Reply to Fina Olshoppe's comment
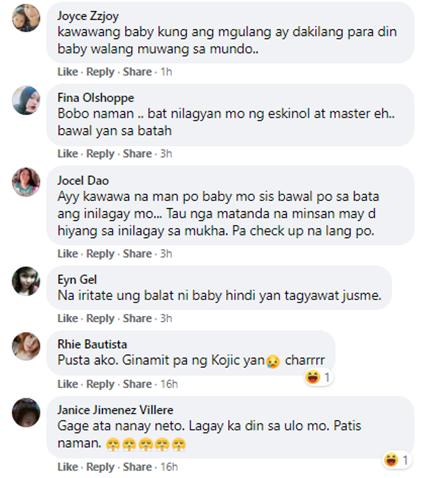The image size is (448, 478). pos(100,153)
